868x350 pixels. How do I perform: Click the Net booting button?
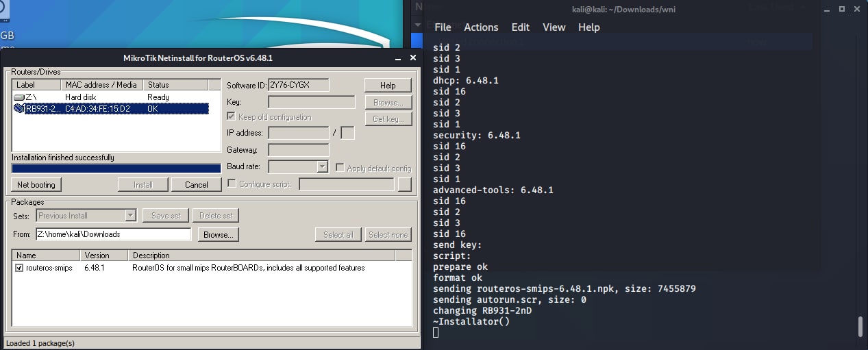(37, 184)
